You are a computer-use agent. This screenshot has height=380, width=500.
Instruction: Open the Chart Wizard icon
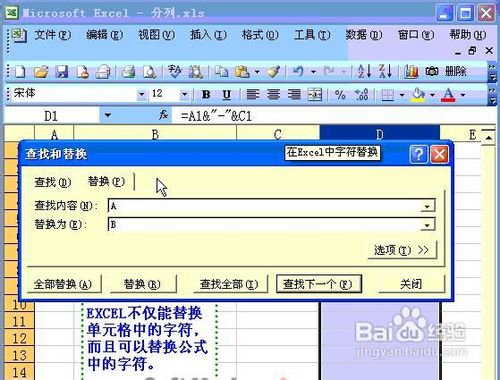pos(411,72)
